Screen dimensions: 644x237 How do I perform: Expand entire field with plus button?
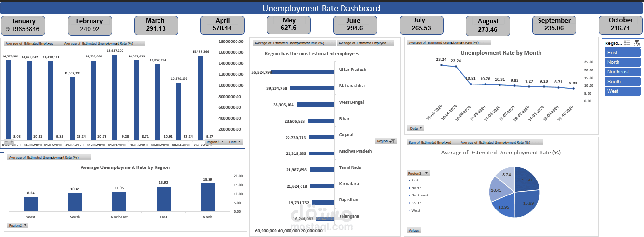[11, 142]
